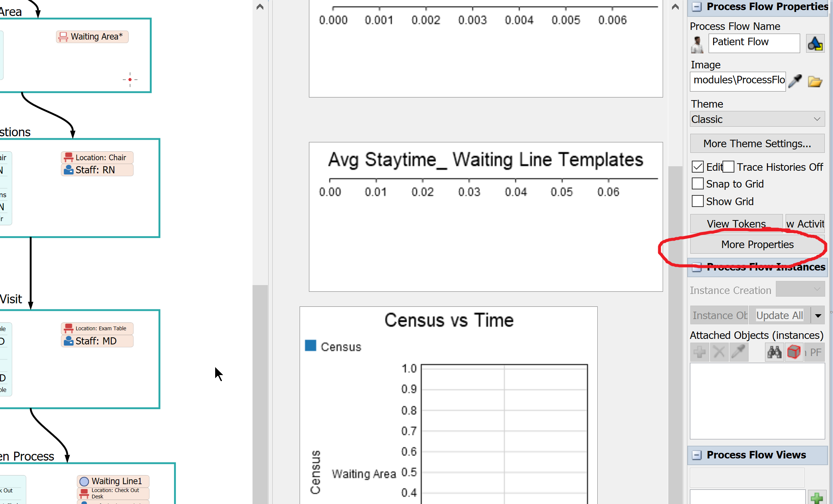This screenshot has height=504, width=833.
Task: Select the Waiting Line1 activity
Action: 113,481
